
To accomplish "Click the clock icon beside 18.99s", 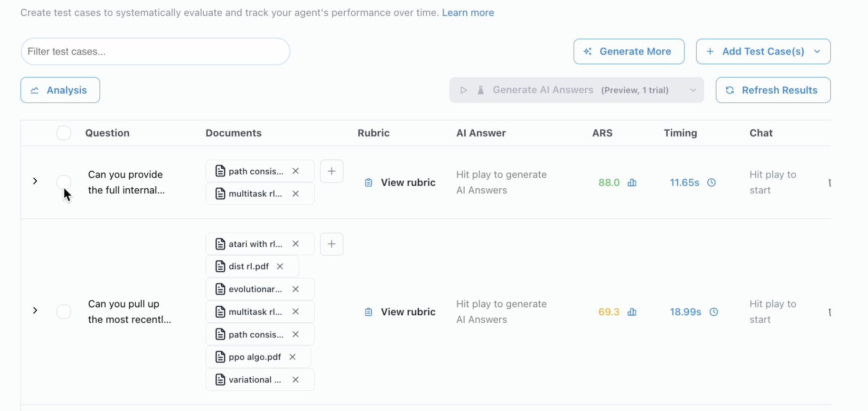I will 713,312.
